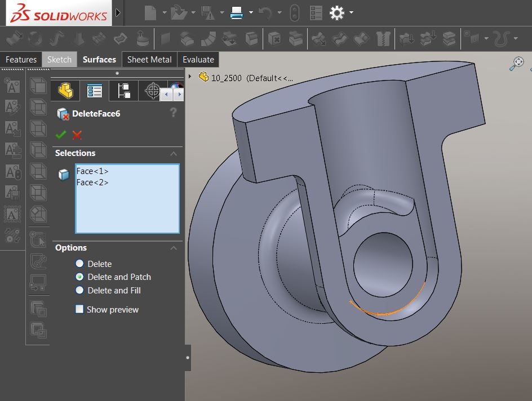Screen dimensions: 532x401
Task: Open the Options gear dropdown arrow
Action: click(352, 12)
